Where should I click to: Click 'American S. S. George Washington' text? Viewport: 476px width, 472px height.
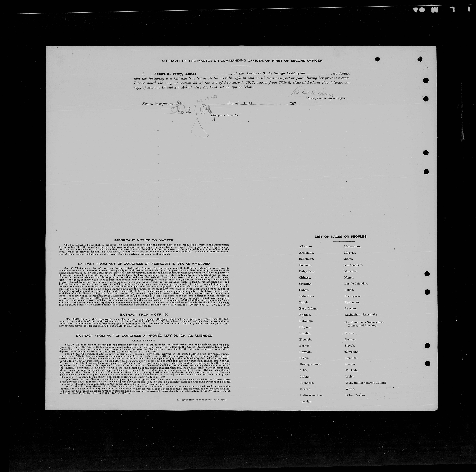click(x=276, y=73)
